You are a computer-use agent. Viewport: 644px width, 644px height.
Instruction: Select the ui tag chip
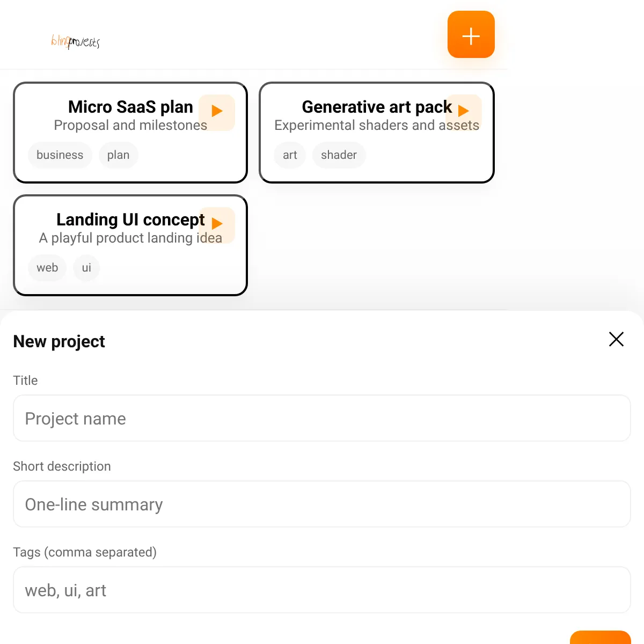tap(86, 268)
